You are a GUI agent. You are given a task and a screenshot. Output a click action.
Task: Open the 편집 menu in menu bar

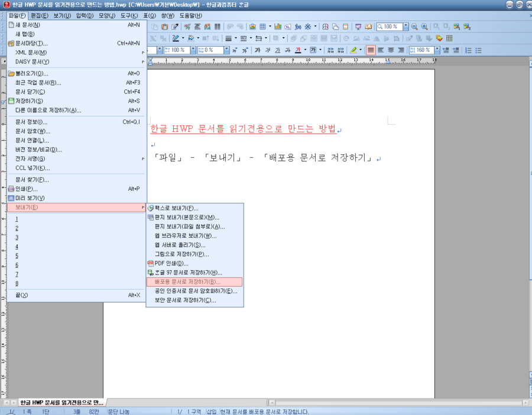click(40, 15)
